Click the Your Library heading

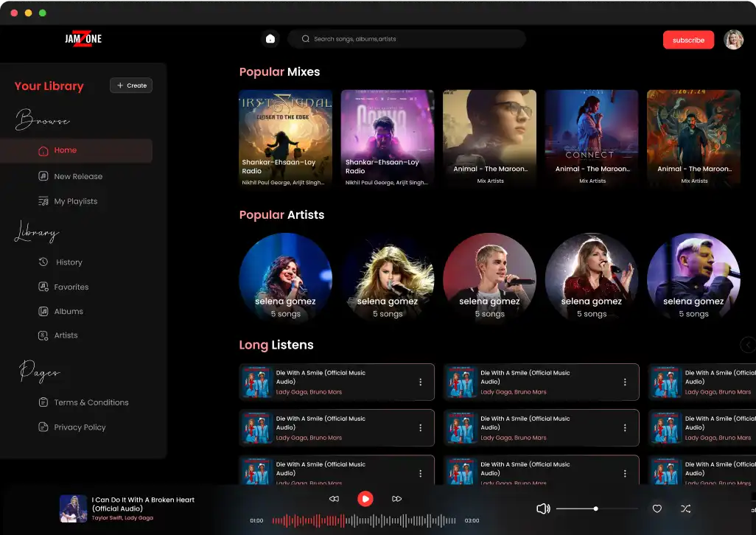click(49, 85)
